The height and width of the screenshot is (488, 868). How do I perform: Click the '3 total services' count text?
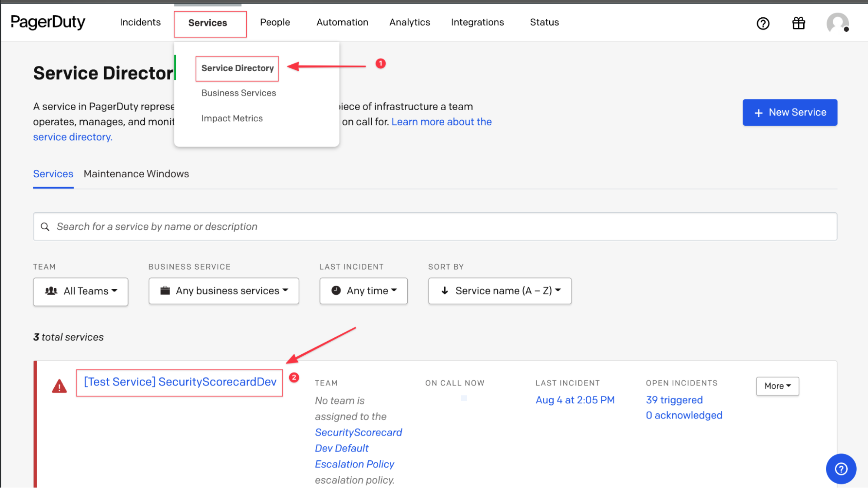pyautogui.click(x=68, y=337)
